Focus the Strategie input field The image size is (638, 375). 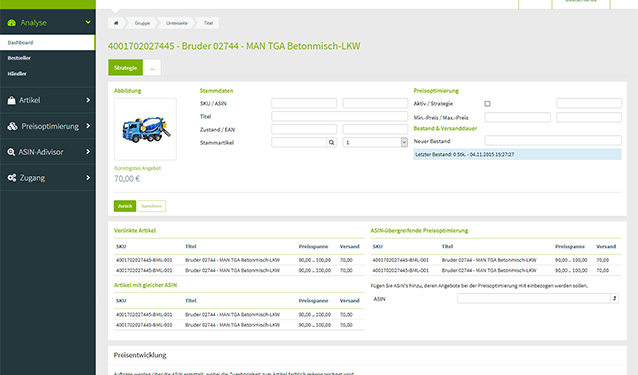(589, 103)
